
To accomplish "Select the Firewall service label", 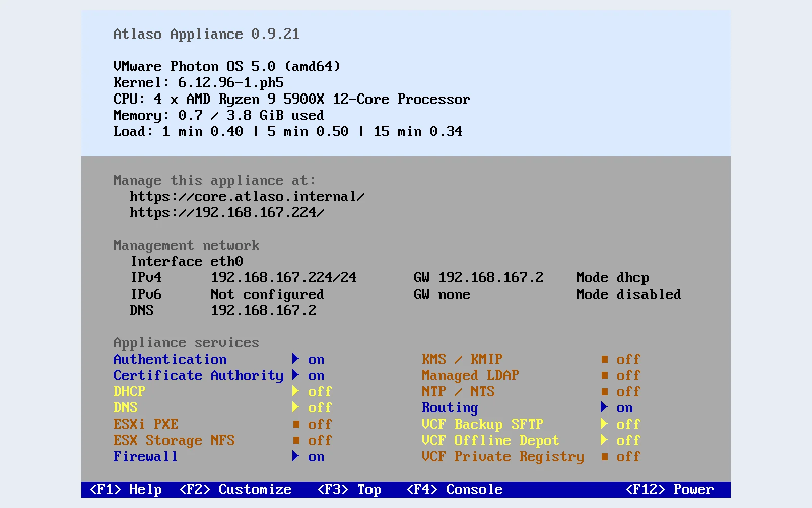I will [x=146, y=456].
